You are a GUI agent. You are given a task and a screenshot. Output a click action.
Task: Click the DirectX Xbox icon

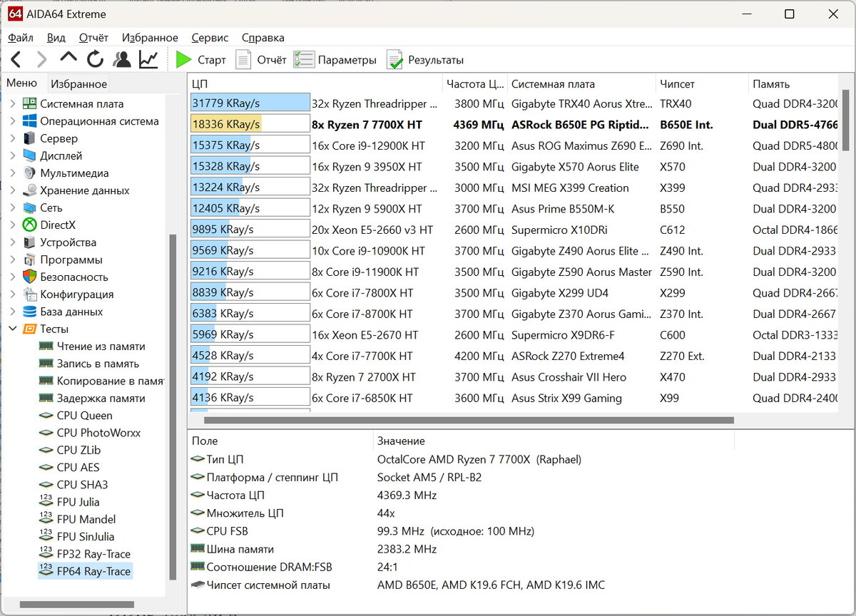pos(29,225)
